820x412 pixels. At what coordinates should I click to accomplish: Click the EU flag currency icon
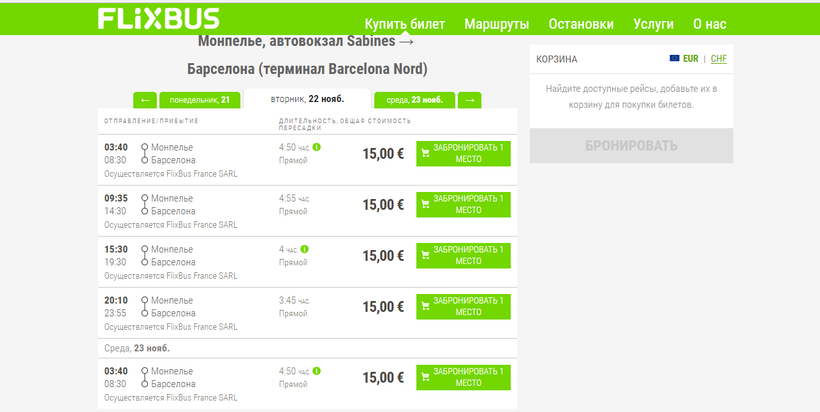[x=675, y=59]
